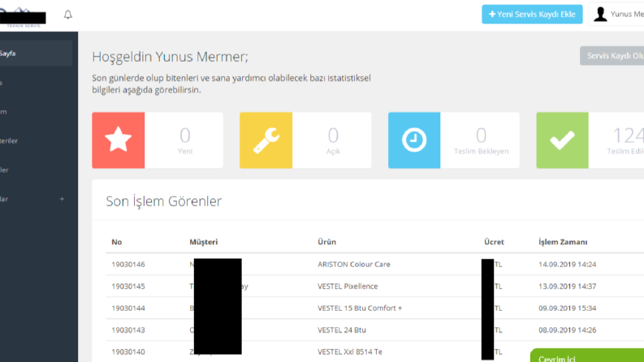Click the yellow wrench Açık icon

(x=266, y=140)
